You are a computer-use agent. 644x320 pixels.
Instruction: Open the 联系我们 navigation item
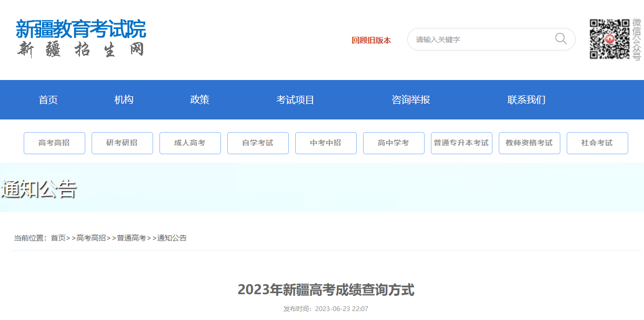pyautogui.click(x=526, y=100)
